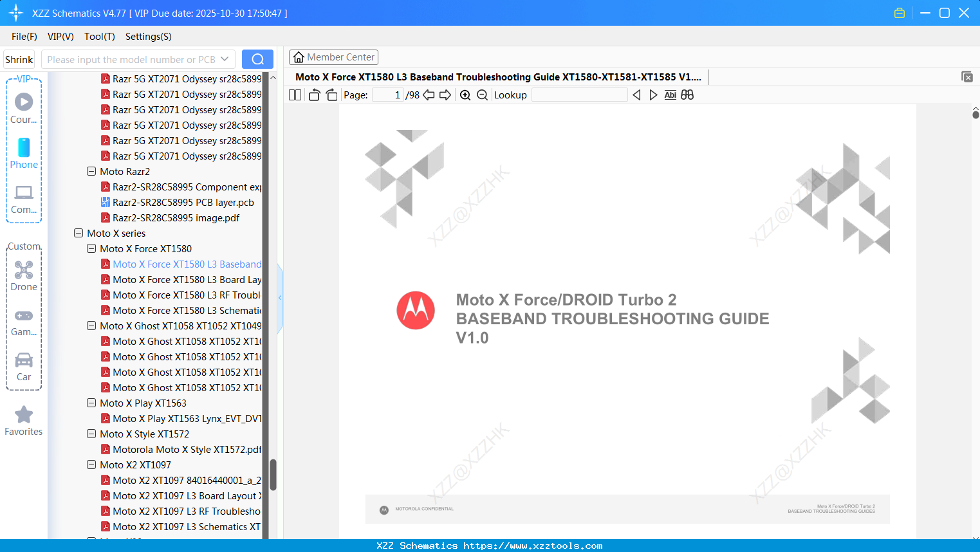Open the Tool menu

click(99, 37)
